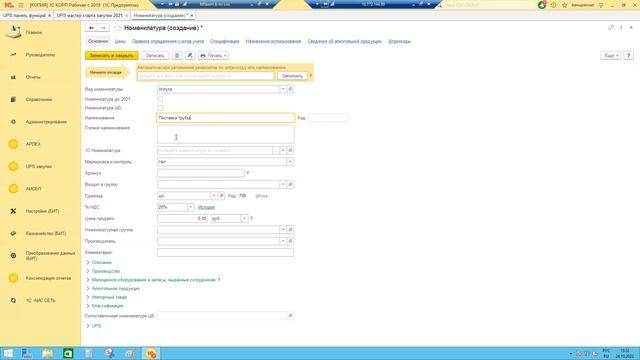Switch to the Штрихкоды tab
640x360 pixels.
(x=399, y=41)
